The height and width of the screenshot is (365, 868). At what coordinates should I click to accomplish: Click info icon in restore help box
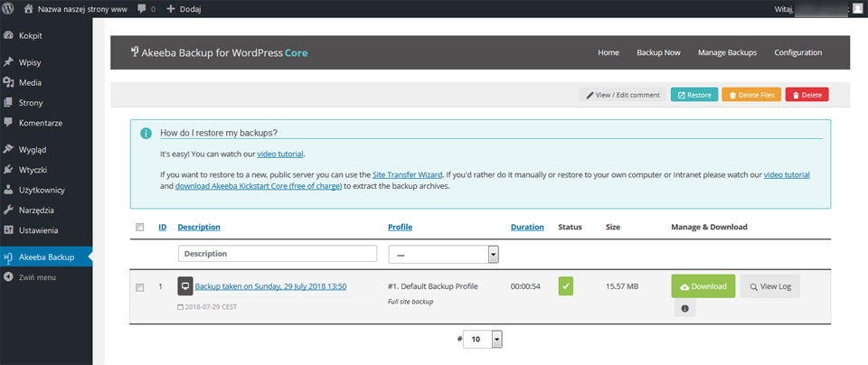click(146, 134)
